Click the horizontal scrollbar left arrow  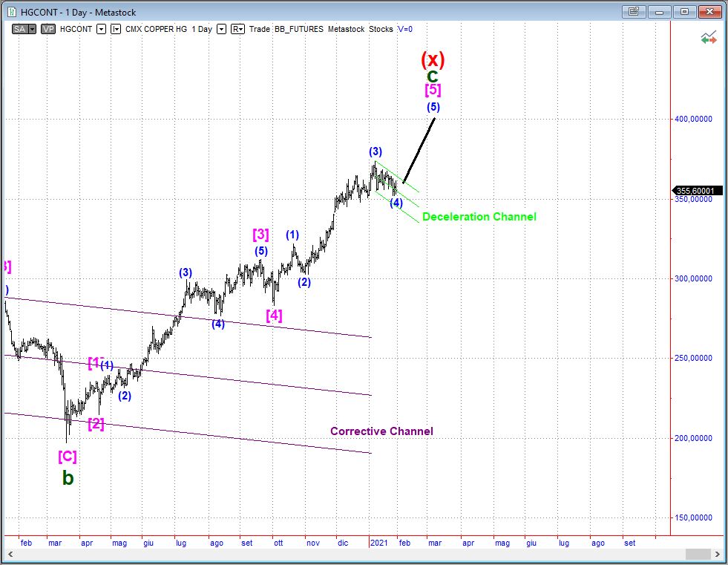10,555
